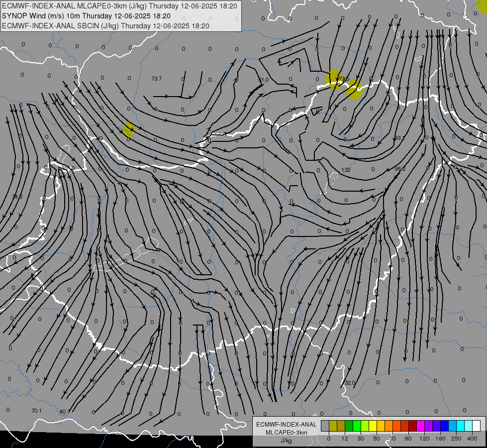Viewport: 487px width, 448px height.
Task: Click the map value 32.0
Action: pos(350,383)
